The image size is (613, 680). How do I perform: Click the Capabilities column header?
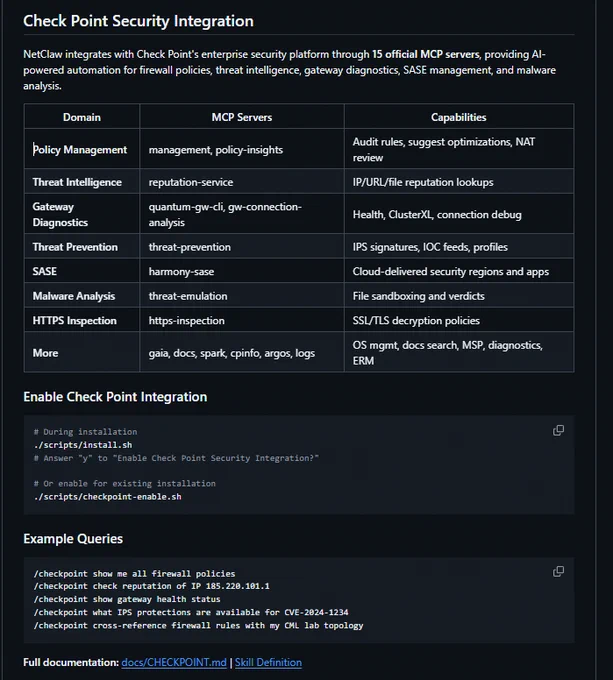459,117
